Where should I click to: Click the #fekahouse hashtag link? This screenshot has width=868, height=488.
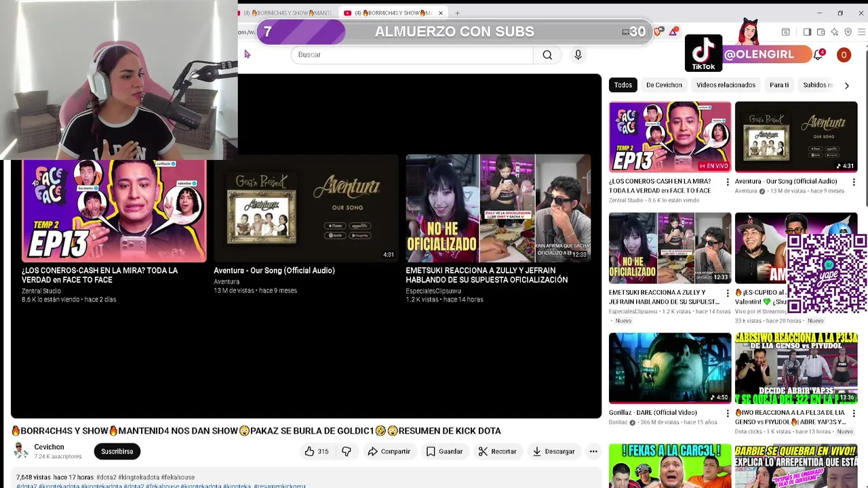pyautogui.click(x=178, y=477)
